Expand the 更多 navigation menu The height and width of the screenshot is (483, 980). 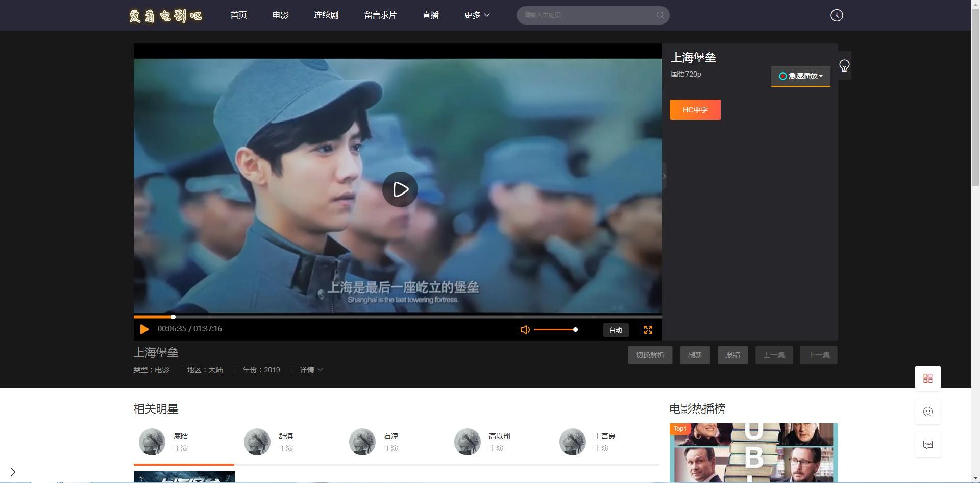(477, 15)
